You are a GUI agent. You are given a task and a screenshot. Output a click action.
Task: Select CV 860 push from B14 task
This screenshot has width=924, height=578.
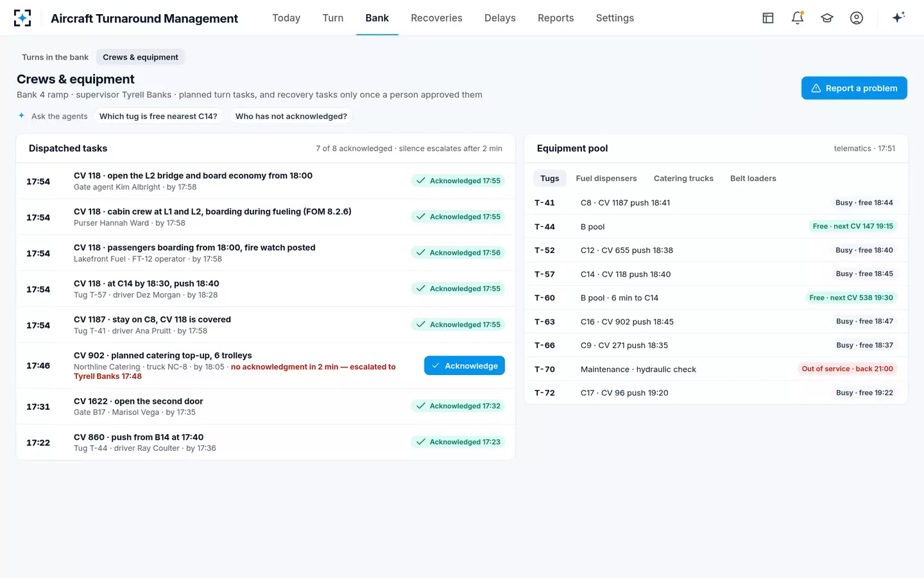point(266,442)
